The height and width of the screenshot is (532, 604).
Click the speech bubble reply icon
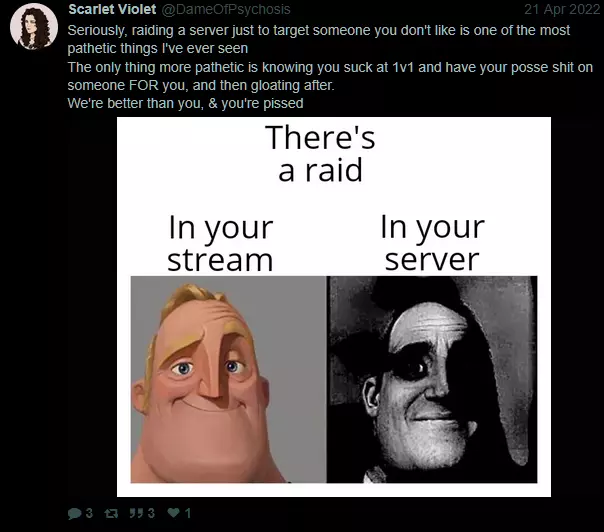click(x=74, y=514)
